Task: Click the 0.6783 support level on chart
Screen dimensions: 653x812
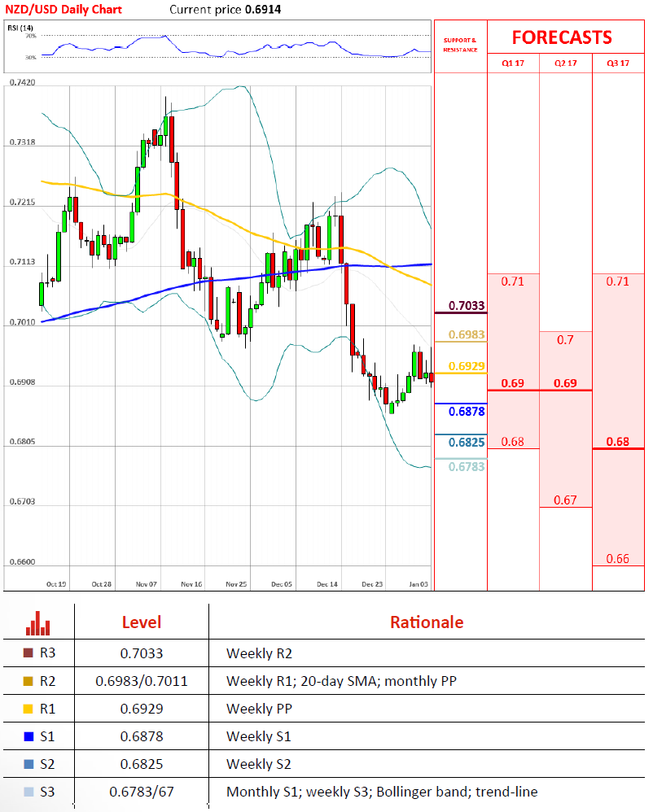Action: 467,466
